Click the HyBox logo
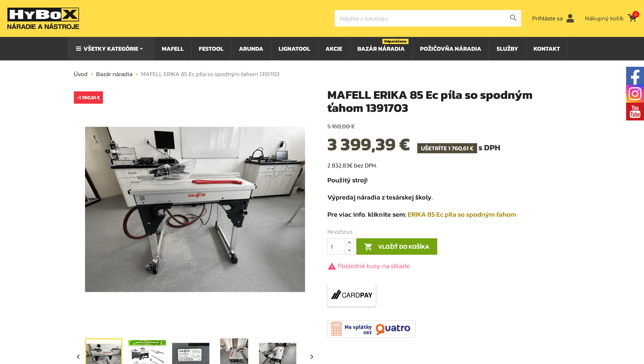Screen dimensions: 644x364 coord(43,18)
